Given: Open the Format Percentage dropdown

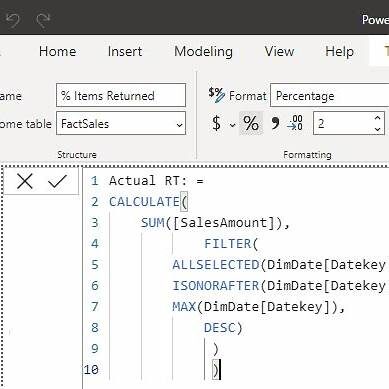Looking at the screenshot, I should (x=329, y=95).
